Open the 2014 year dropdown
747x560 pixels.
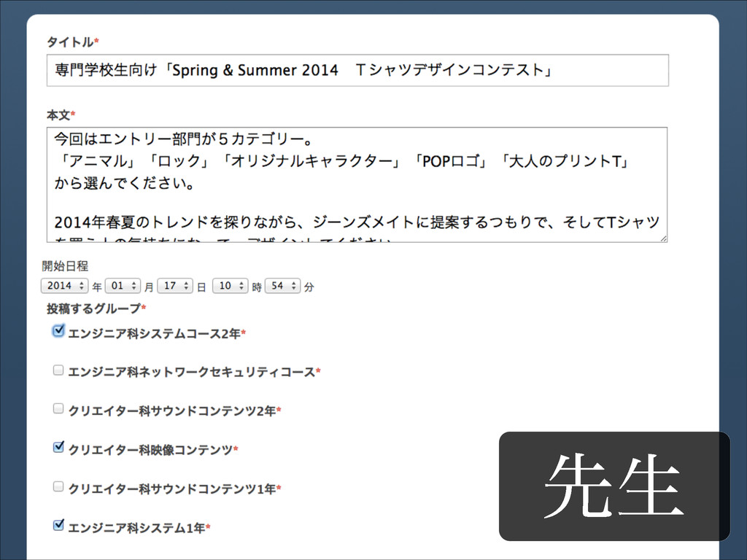pyautogui.click(x=65, y=286)
